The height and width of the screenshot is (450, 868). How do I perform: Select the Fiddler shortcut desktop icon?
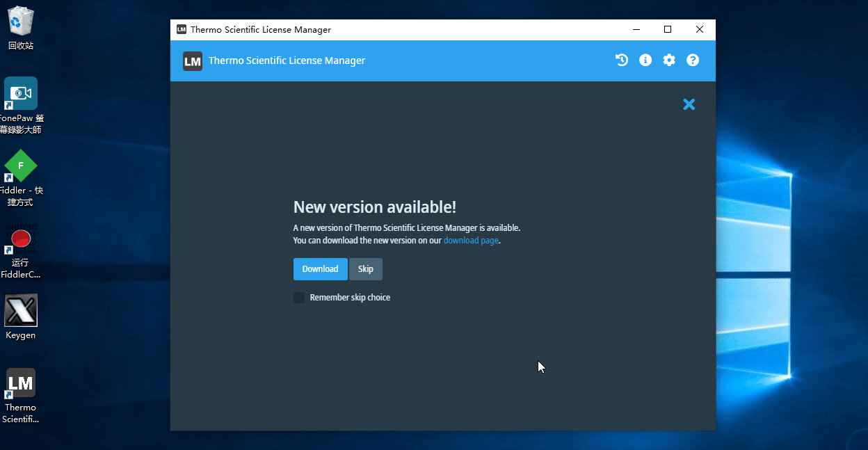21,179
